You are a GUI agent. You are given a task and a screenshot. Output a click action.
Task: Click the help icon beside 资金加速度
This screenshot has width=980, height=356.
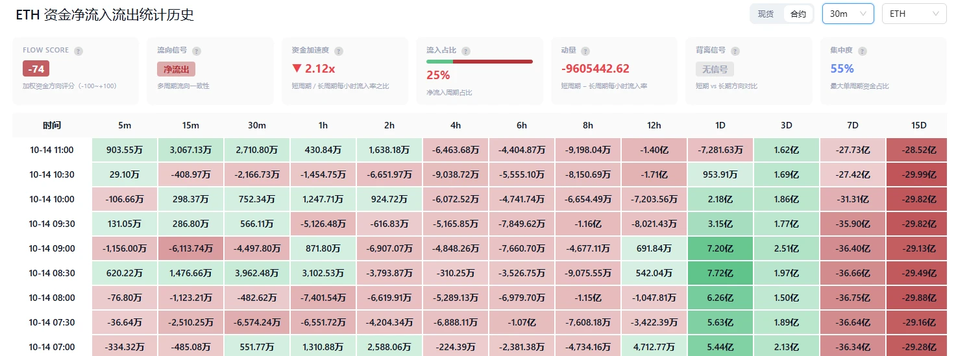click(339, 51)
